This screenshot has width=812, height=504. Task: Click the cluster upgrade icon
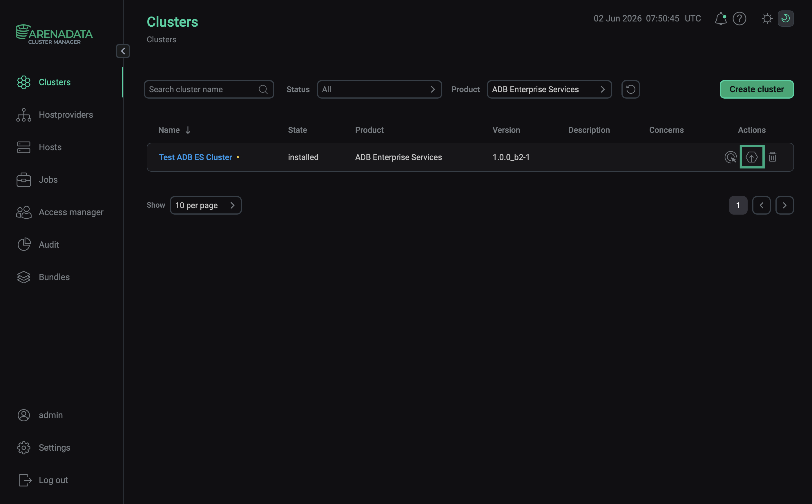[752, 157]
